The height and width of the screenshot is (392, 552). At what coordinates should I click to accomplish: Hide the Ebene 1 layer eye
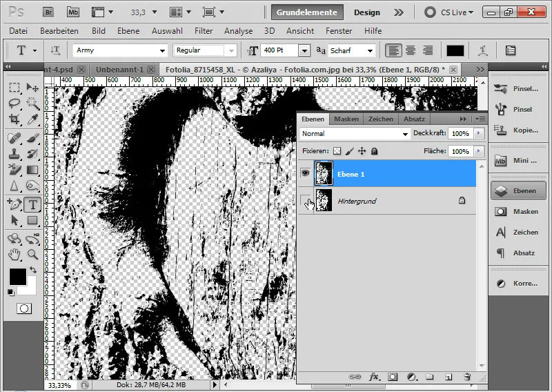pyautogui.click(x=305, y=173)
